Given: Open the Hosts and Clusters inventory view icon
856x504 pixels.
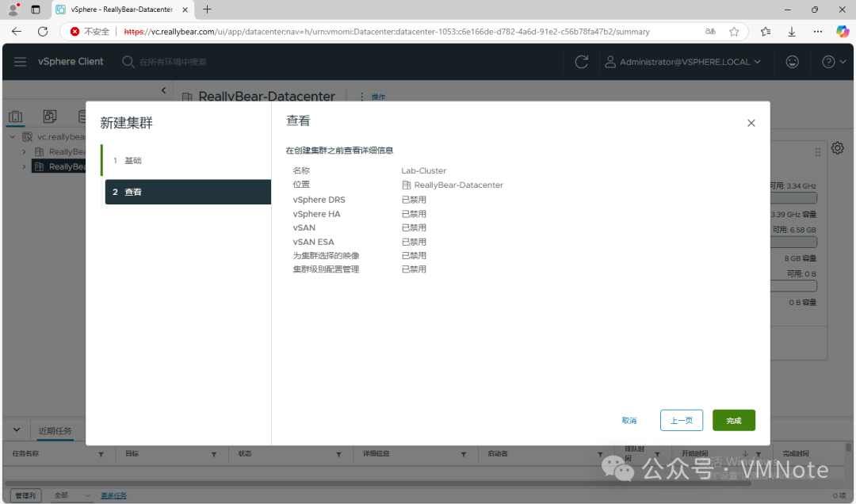Looking at the screenshot, I should coord(16,116).
